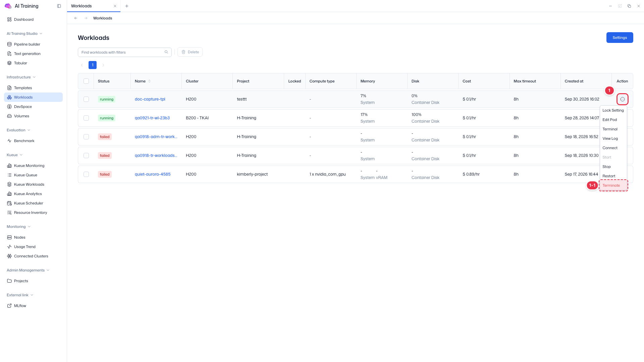Check the doc-capture-tpl row checkbox
This screenshot has width=644, height=362.
click(x=86, y=99)
